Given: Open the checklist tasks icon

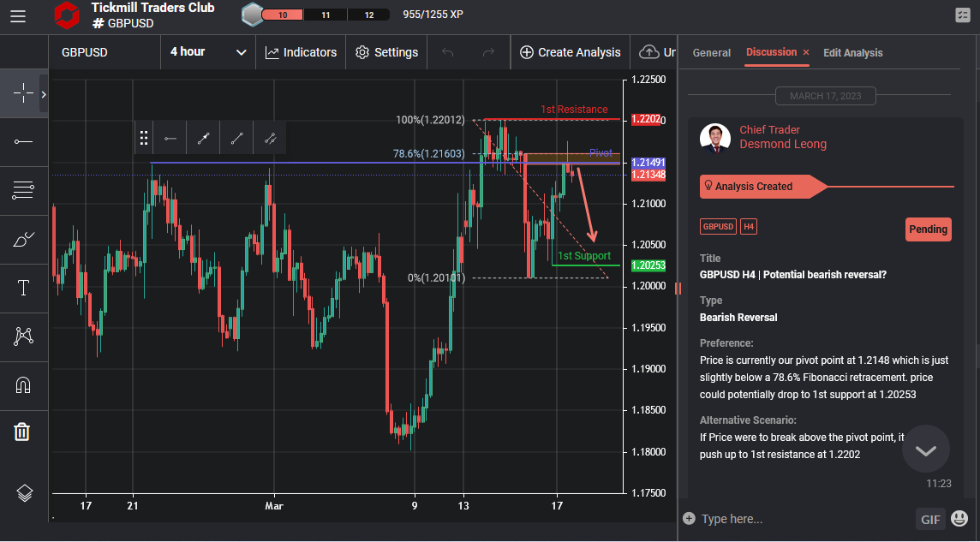Looking at the screenshot, I should tap(963, 15).
